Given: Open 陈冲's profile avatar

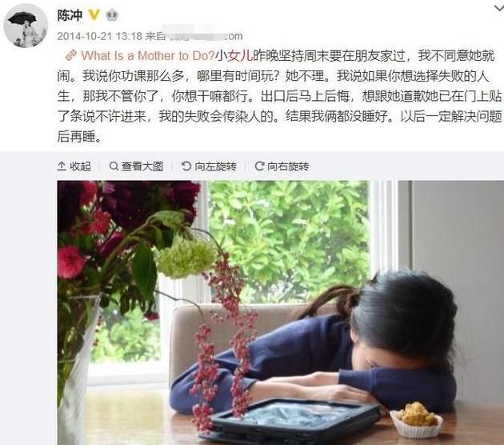Looking at the screenshot, I should [26, 26].
